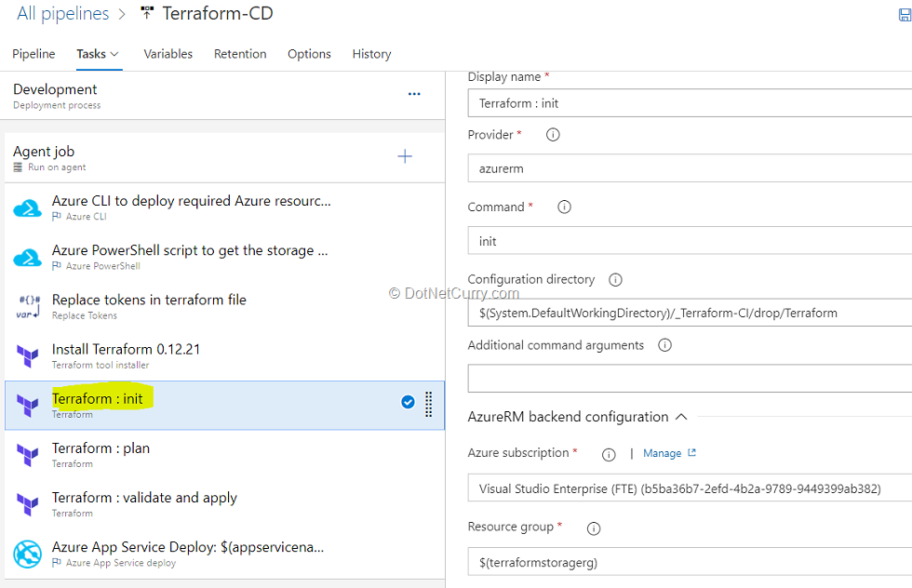912x588 pixels.
Task: Click the Additional command arguments field
Action: pos(690,378)
